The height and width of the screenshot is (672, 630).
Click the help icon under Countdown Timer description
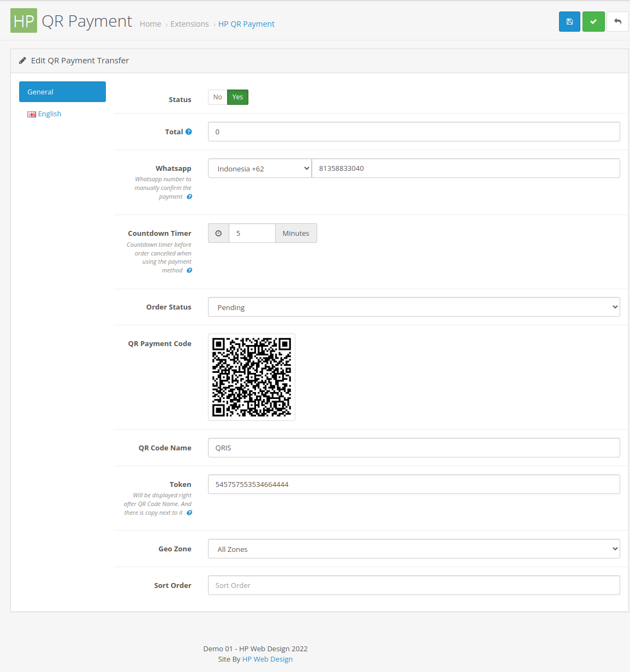[189, 270]
